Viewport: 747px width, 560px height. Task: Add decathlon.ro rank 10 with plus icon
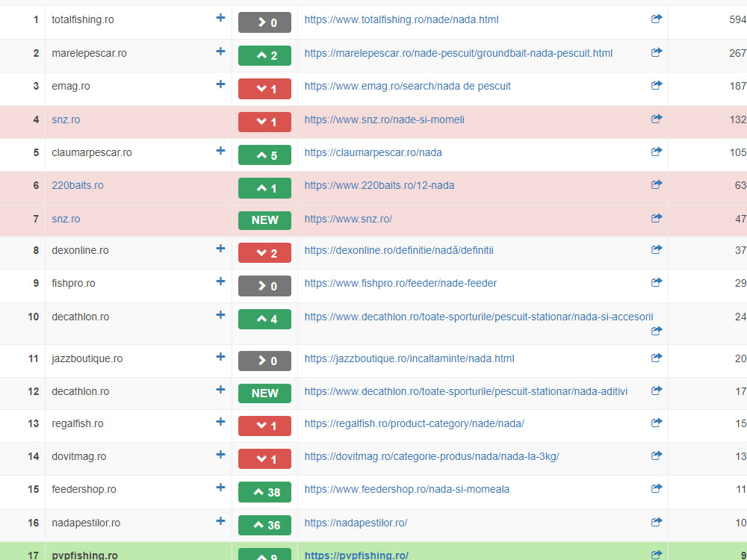[x=220, y=315]
